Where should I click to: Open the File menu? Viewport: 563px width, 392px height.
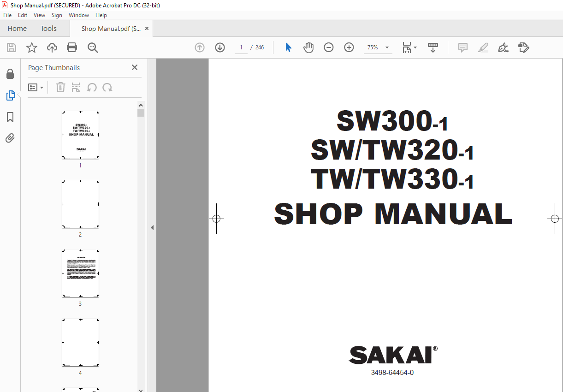7,15
